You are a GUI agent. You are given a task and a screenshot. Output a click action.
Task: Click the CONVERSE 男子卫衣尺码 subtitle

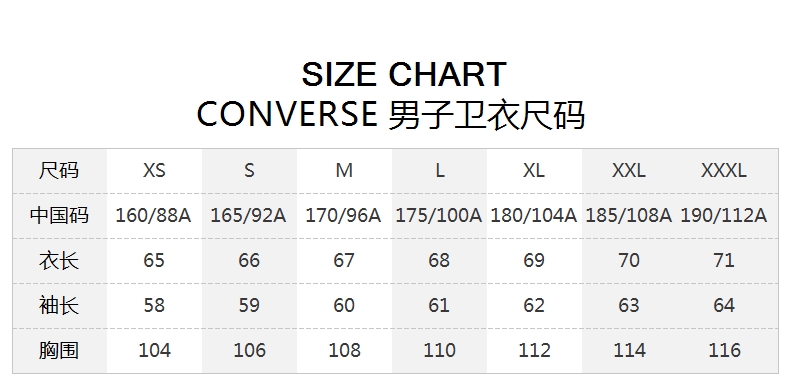(390, 114)
